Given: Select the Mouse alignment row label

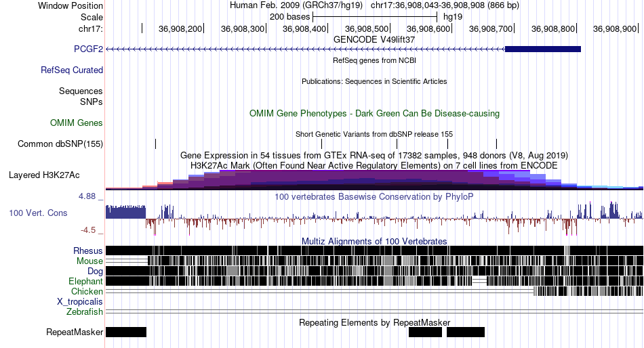Looking at the screenshot, I should pyautogui.click(x=89, y=261).
